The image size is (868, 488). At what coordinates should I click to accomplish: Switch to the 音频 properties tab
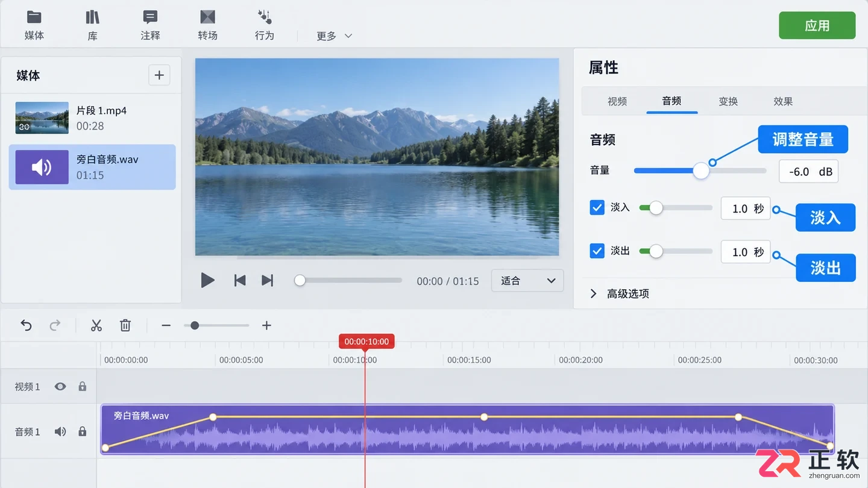click(671, 101)
